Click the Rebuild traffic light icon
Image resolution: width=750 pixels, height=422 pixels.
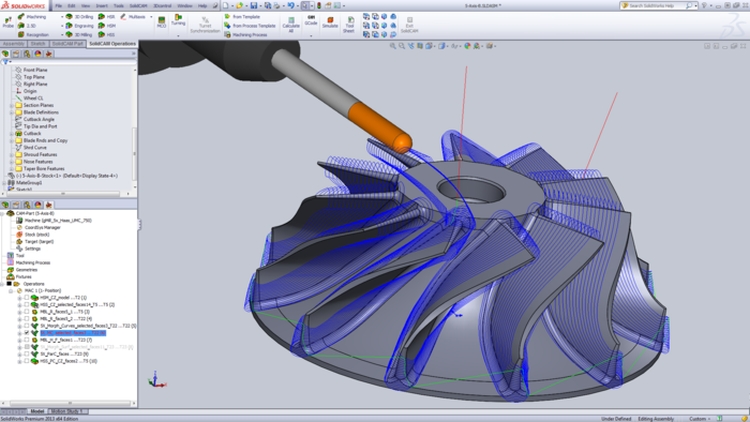(319, 6)
